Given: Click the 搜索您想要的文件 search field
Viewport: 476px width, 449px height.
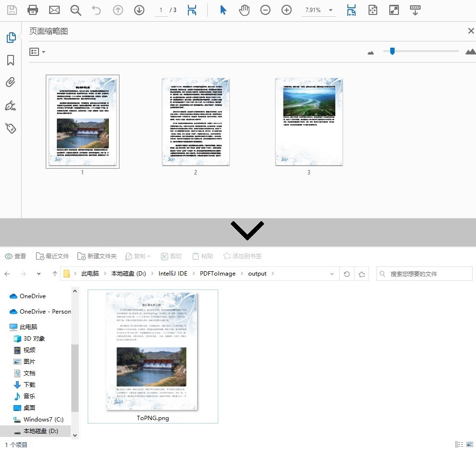Looking at the screenshot, I should click(424, 274).
